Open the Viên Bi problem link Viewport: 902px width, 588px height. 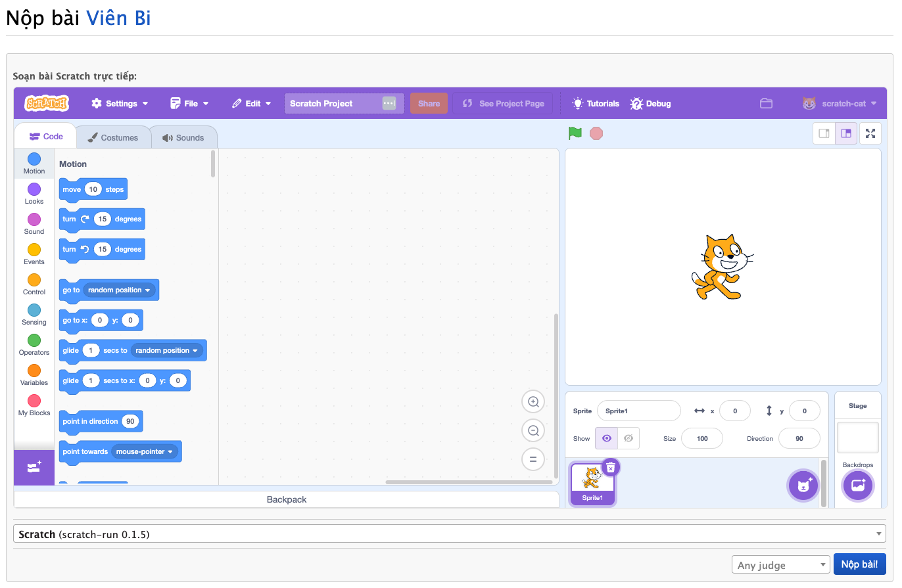point(118,18)
